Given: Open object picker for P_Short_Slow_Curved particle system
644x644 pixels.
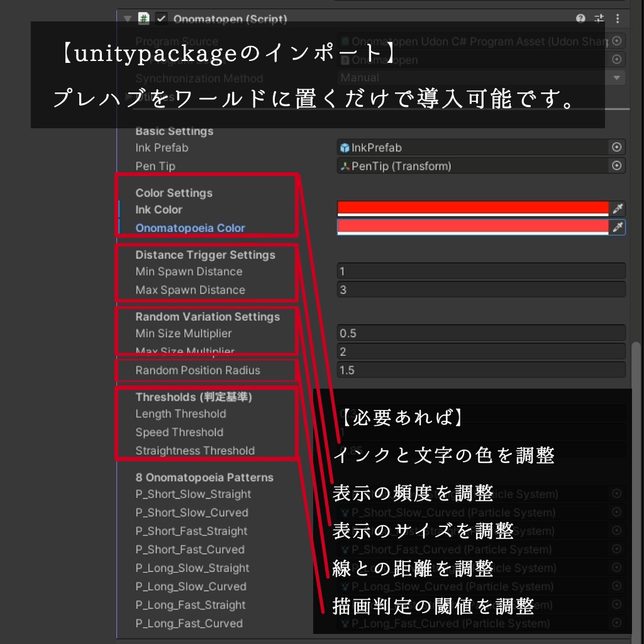Looking at the screenshot, I should click(x=617, y=513).
